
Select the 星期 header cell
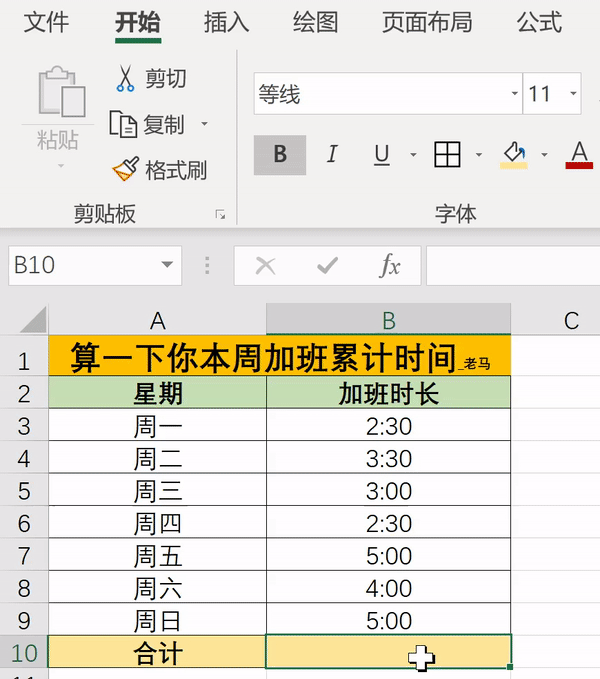point(158,392)
